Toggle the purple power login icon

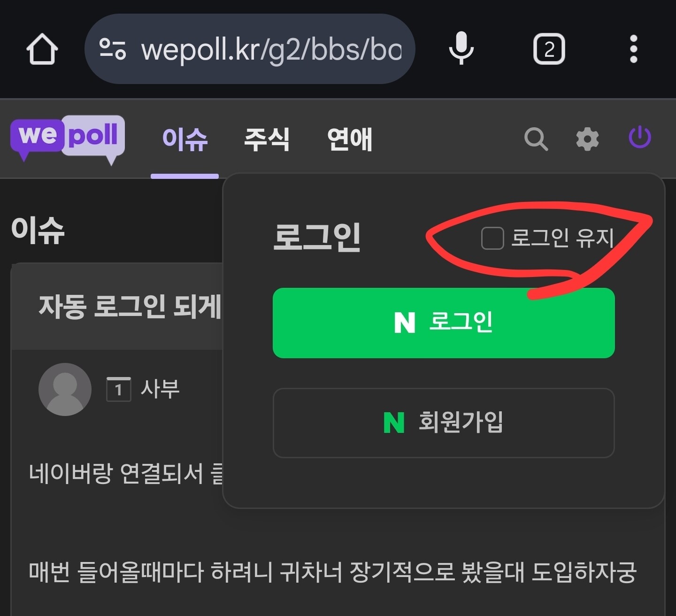tap(639, 137)
